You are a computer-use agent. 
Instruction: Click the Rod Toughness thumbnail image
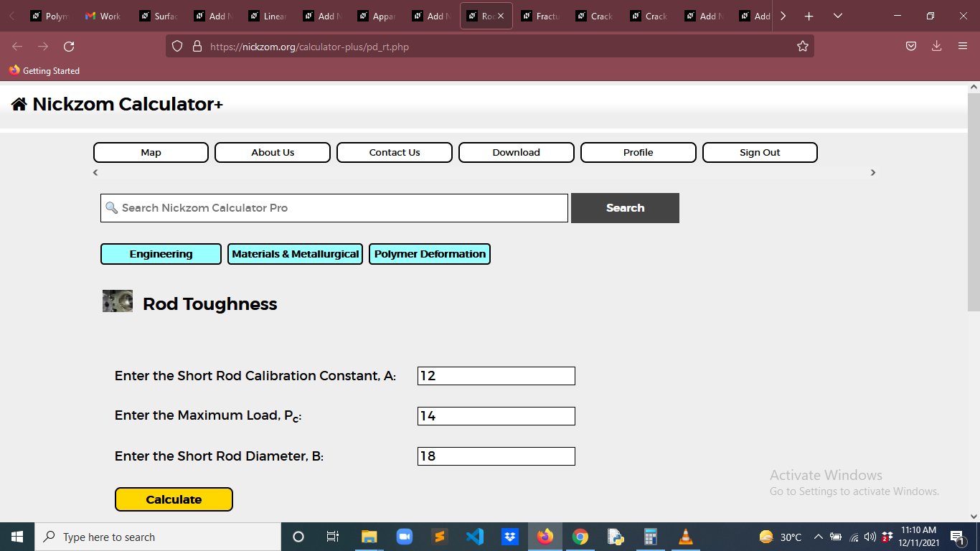(118, 301)
